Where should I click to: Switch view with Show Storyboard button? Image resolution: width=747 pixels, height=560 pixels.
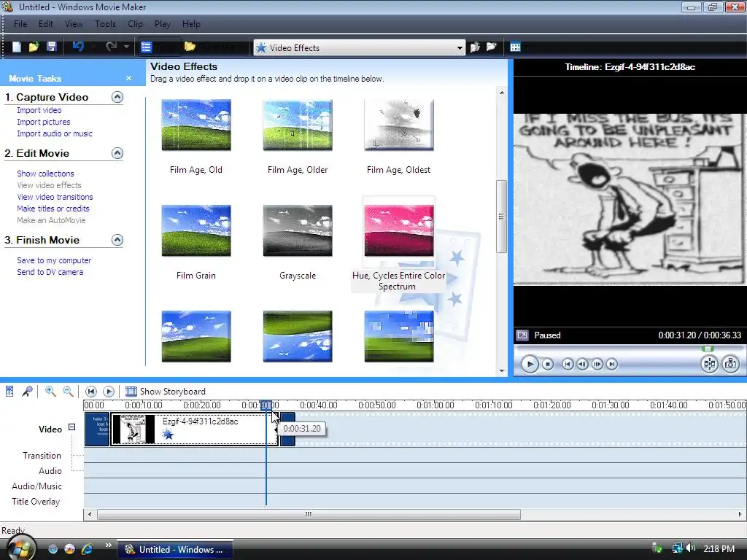pyautogui.click(x=166, y=392)
